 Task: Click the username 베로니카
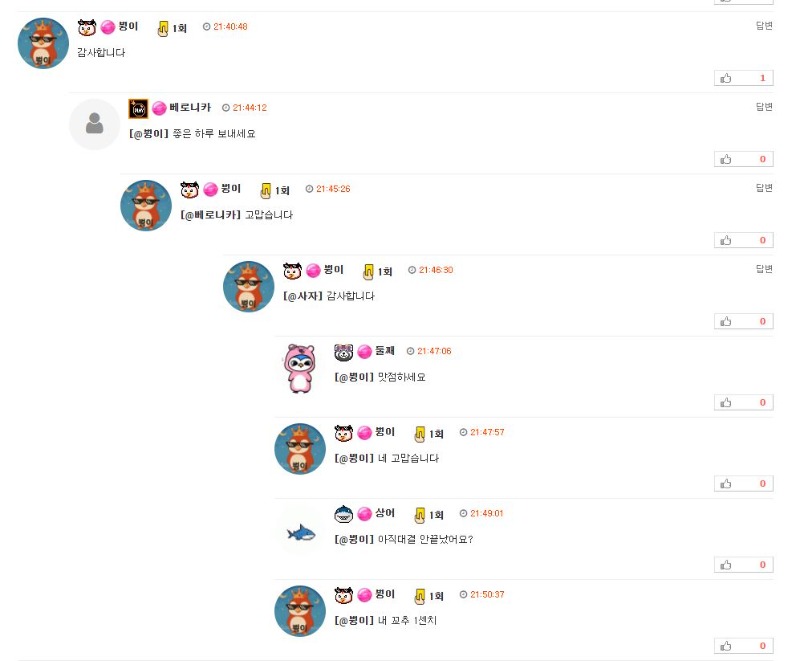point(190,107)
